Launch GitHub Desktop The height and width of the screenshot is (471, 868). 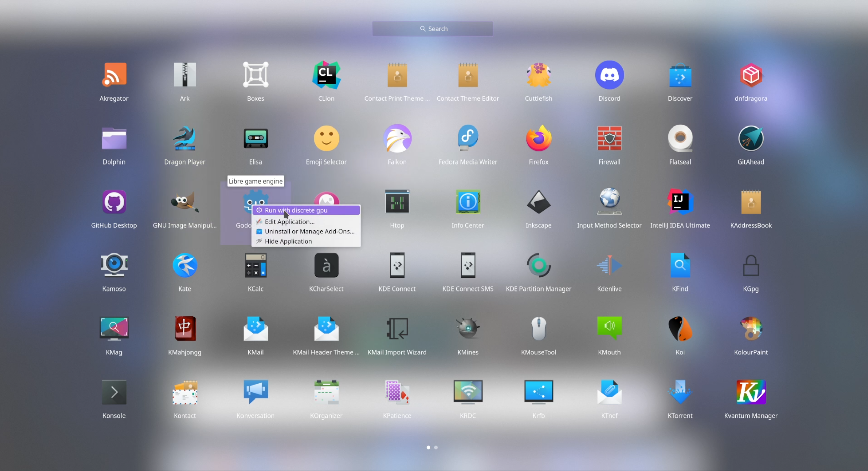coord(114,202)
